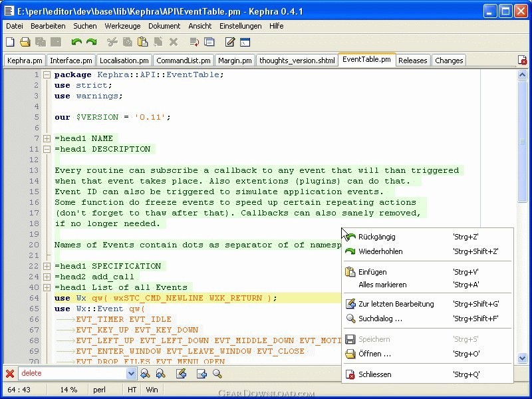Click the scissors cut icon
This screenshot has width=532, height=399.
112,42
